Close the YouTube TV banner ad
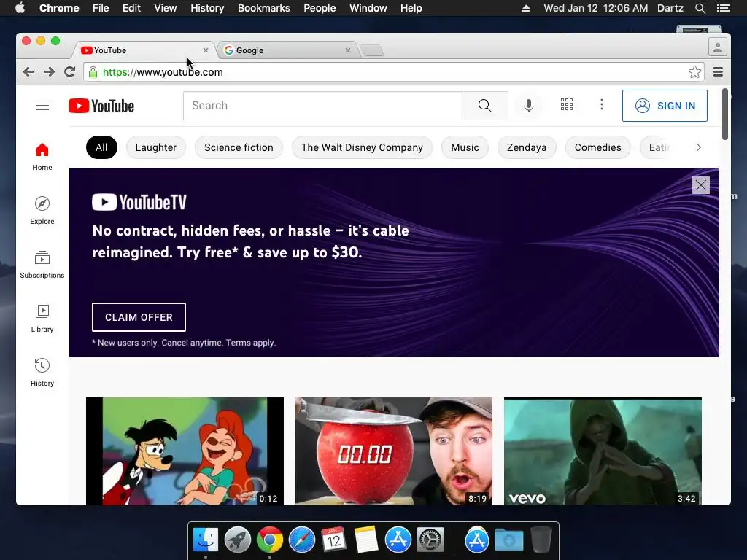Image resolution: width=747 pixels, height=560 pixels. [x=701, y=185]
